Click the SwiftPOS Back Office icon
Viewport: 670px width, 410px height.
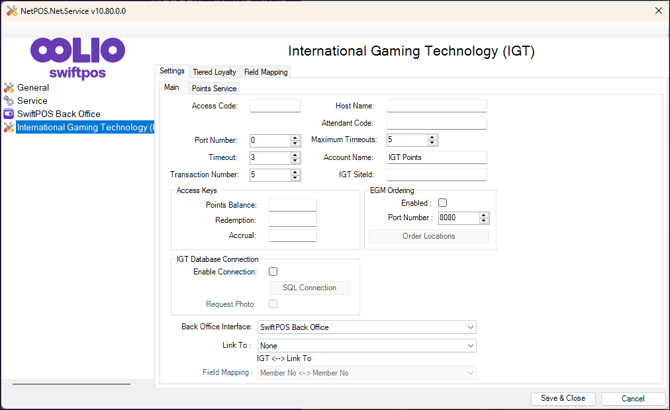tap(9, 114)
